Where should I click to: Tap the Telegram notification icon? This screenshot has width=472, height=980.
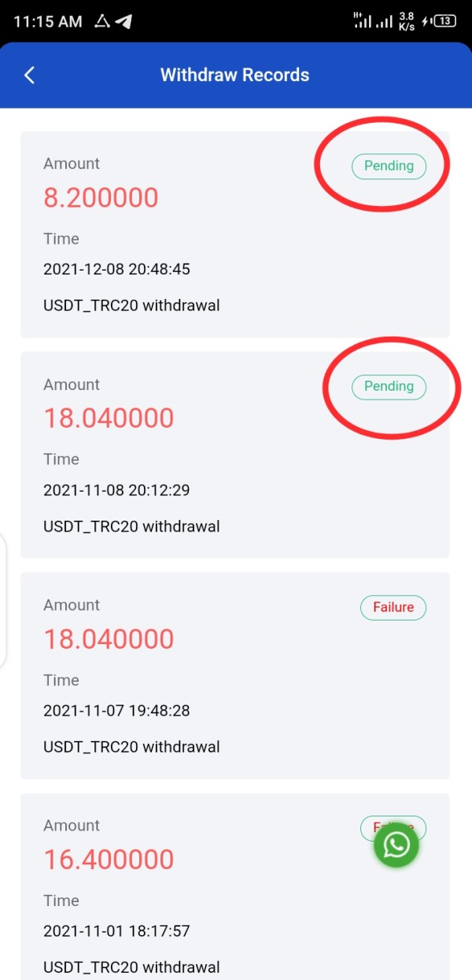click(124, 21)
